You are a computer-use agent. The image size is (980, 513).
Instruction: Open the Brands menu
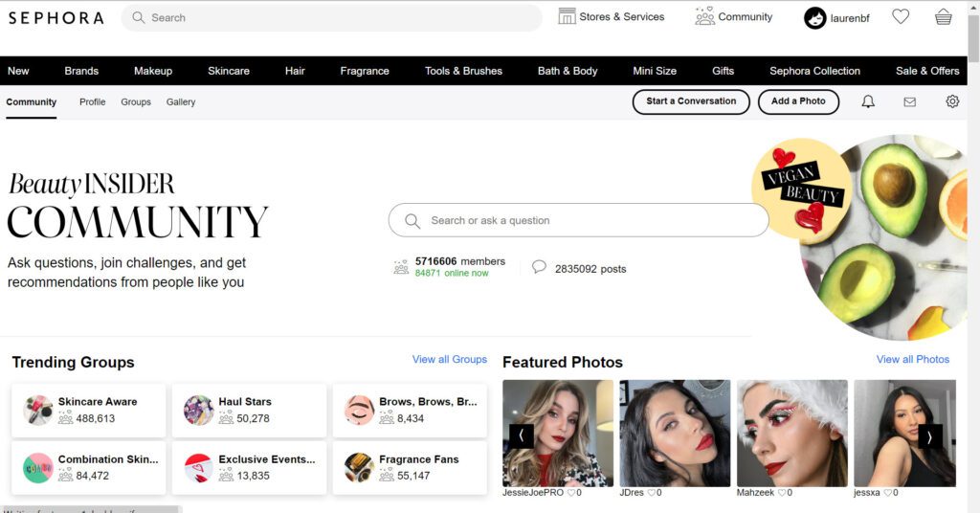click(x=81, y=71)
